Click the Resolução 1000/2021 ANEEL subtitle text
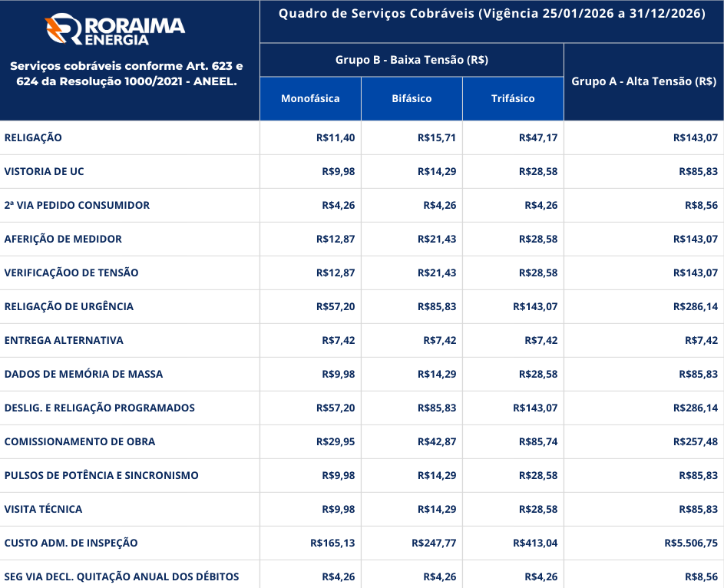 coord(126,74)
